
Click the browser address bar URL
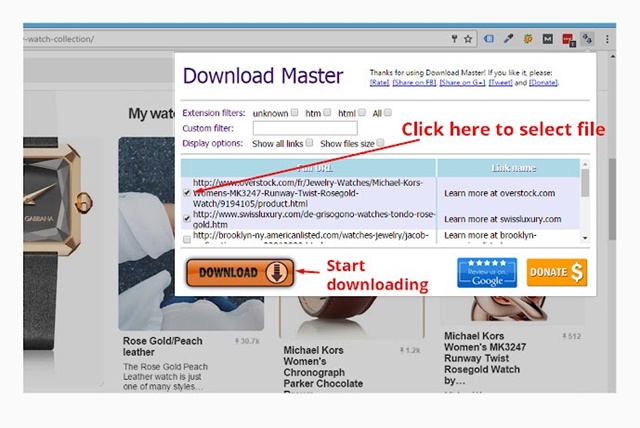pyautogui.click(x=59, y=39)
